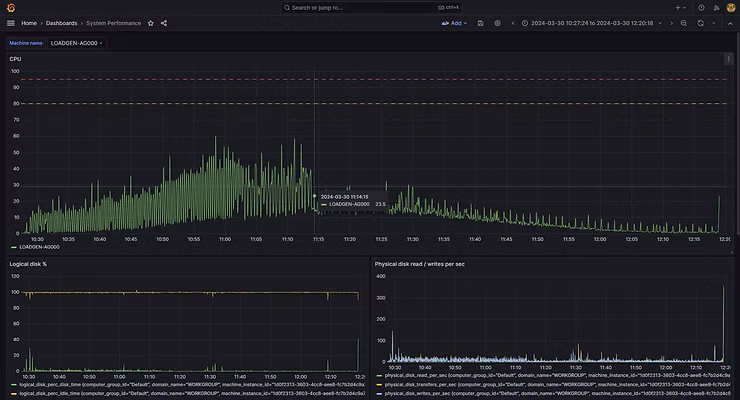Go to Home breadcrumb
Screen dimensions: 740x400
[x=29, y=23]
